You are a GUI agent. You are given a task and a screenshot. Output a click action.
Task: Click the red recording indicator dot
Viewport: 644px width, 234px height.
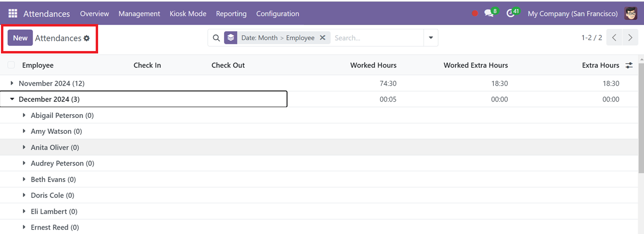click(x=475, y=13)
